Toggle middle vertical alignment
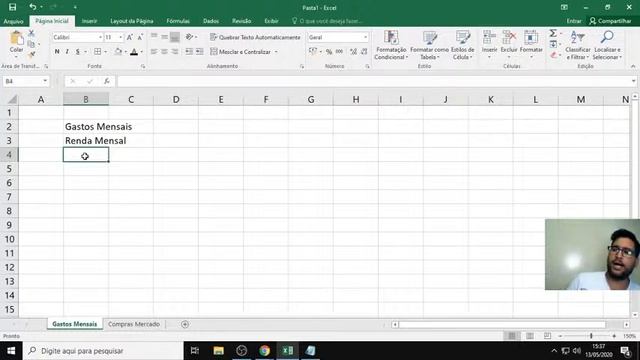 [164, 37]
